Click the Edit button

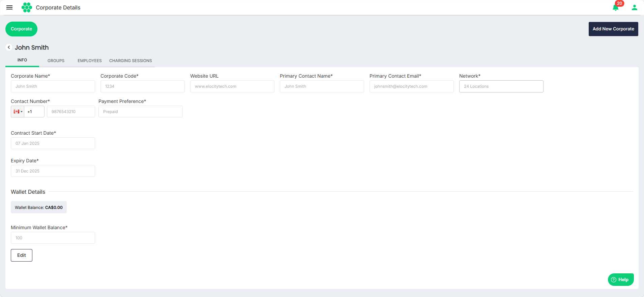22,255
